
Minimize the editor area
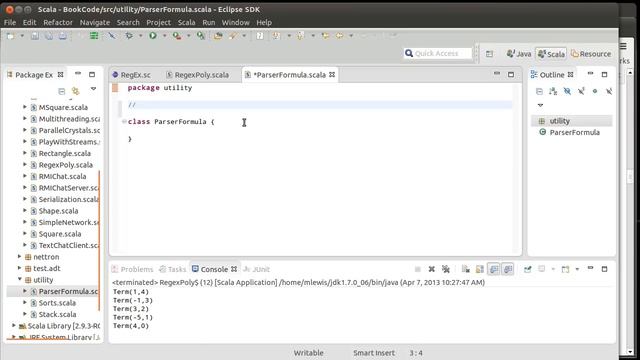[497, 74]
